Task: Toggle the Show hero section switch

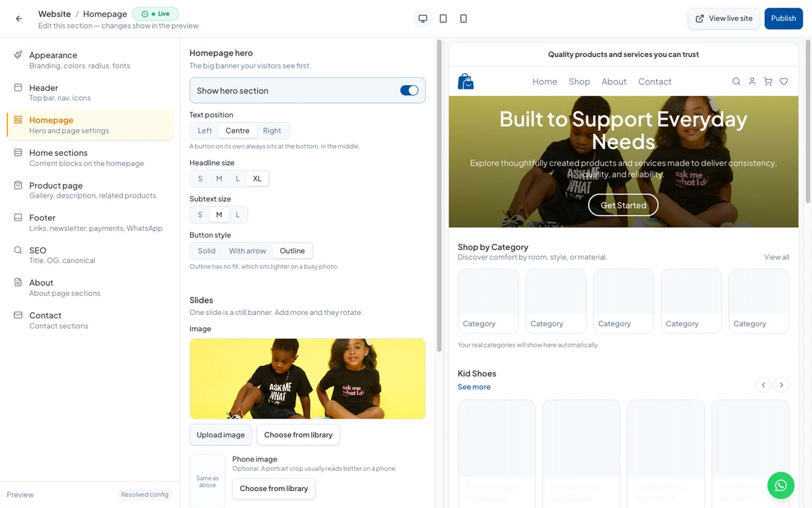Action: [409, 90]
